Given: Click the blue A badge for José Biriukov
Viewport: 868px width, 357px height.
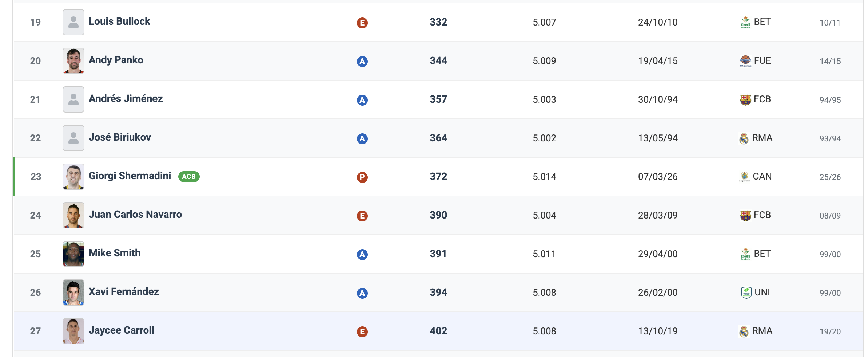Looking at the screenshot, I should [x=362, y=139].
